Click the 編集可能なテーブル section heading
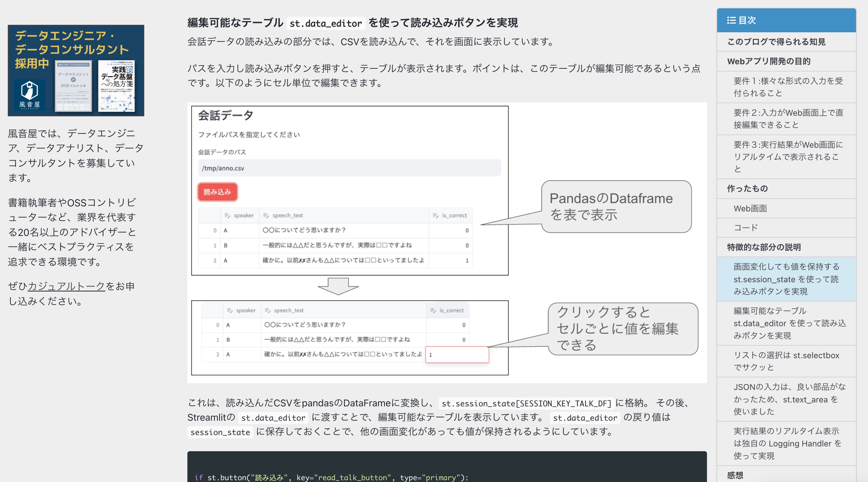Image resolution: width=868 pixels, height=482 pixels. click(x=353, y=23)
